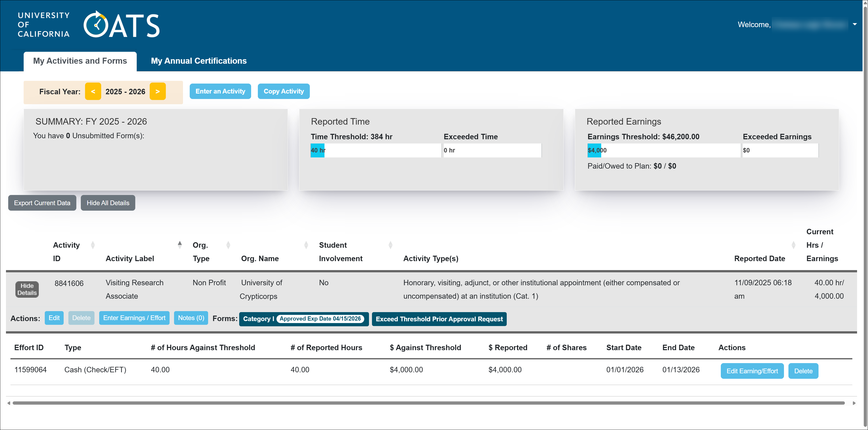Open the Welcome user dropdown menu
Screen dimensions: 868x430
(x=854, y=24)
